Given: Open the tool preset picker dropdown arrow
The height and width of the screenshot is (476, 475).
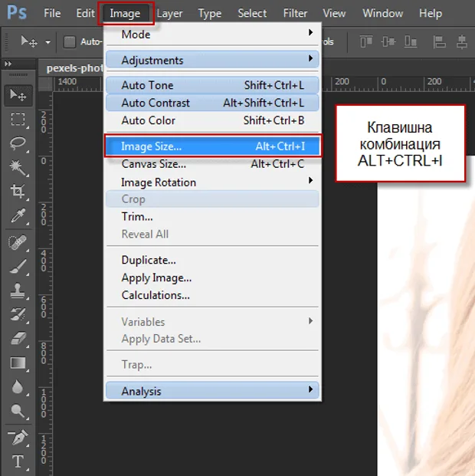Looking at the screenshot, I should pyautogui.click(x=47, y=42).
